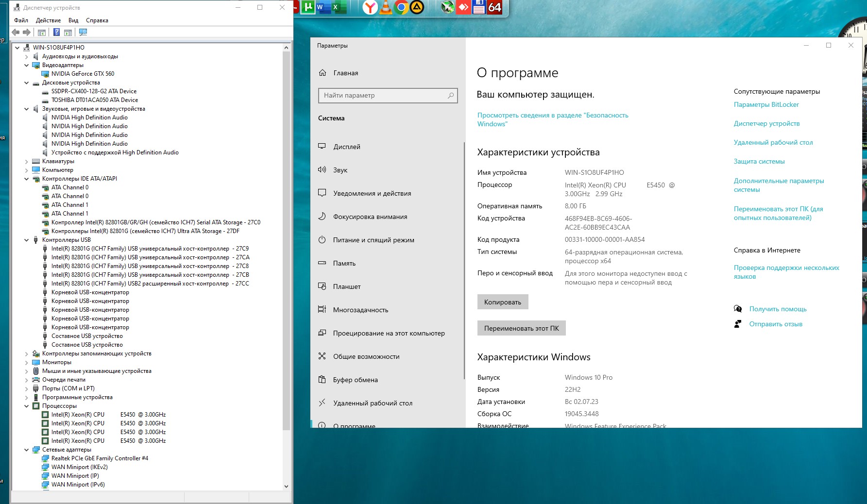Open the uTorrent icon in the dock
Image resolution: width=867 pixels, height=504 pixels.
pos(308,7)
